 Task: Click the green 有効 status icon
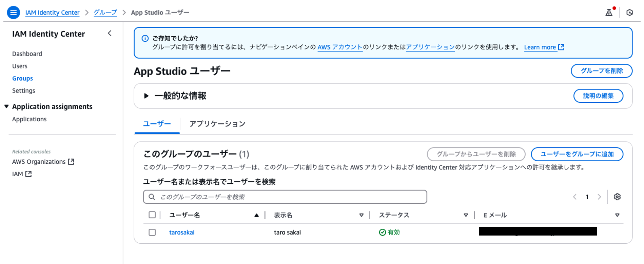click(x=382, y=232)
